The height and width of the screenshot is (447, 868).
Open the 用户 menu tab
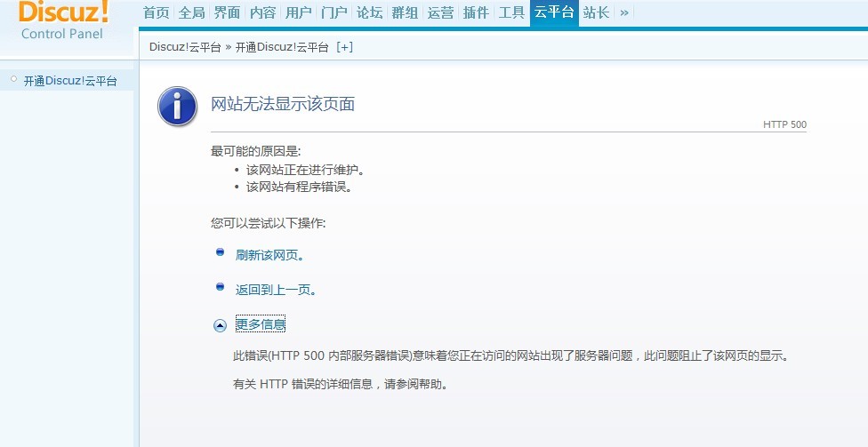(x=299, y=12)
